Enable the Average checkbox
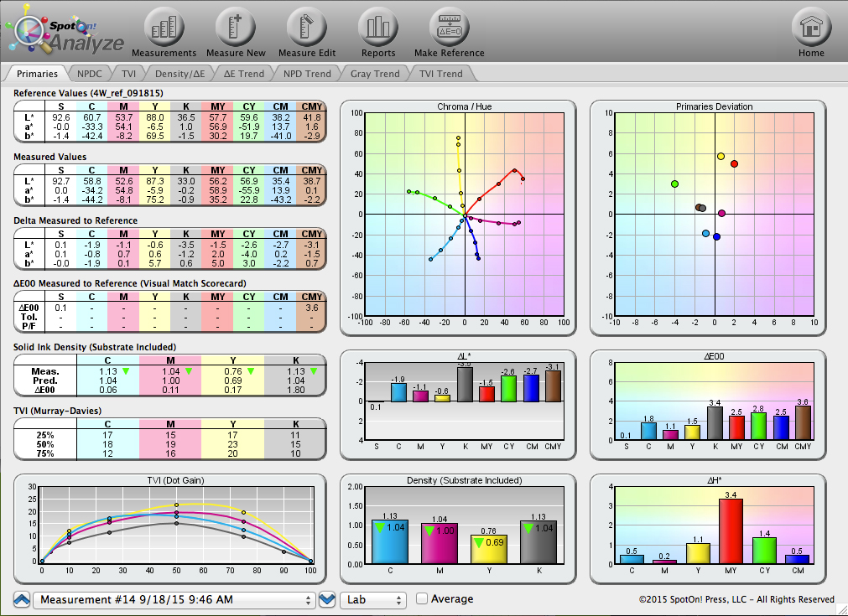848x616 pixels. [422, 599]
